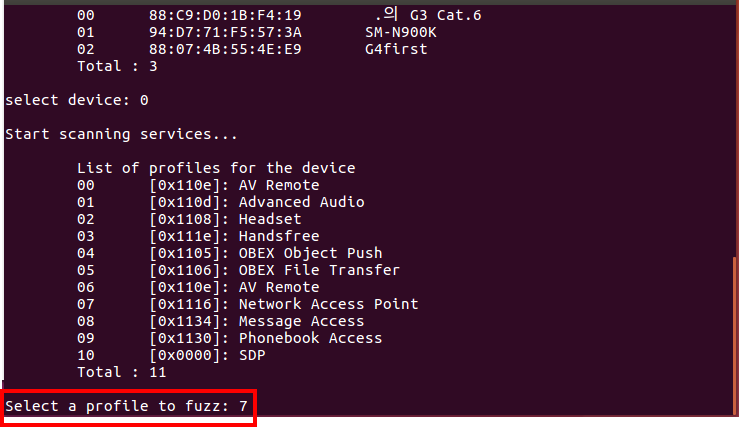The width and height of the screenshot is (739, 427).
Task: Click the "Select a profile to fuzz" prompt
Action: pos(128,407)
